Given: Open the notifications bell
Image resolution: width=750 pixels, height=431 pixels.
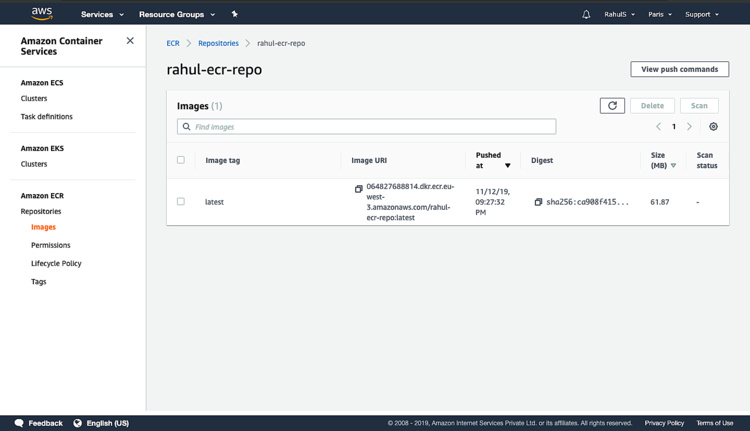Looking at the screenshot, I should [x=586, y=14].
